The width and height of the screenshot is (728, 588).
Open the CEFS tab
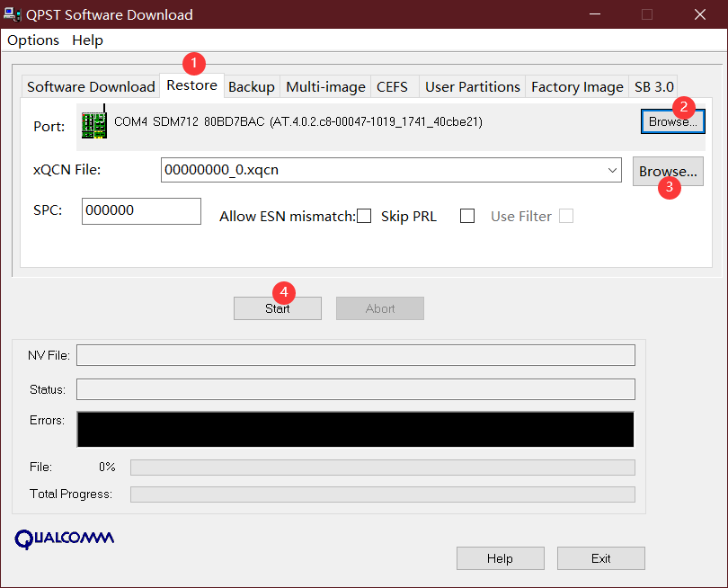(x=392, y=87)
